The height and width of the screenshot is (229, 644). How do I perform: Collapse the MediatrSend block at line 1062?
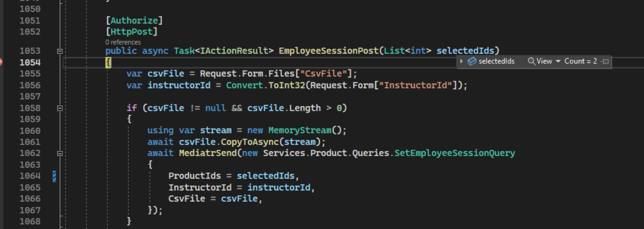(x=60, y=154)
